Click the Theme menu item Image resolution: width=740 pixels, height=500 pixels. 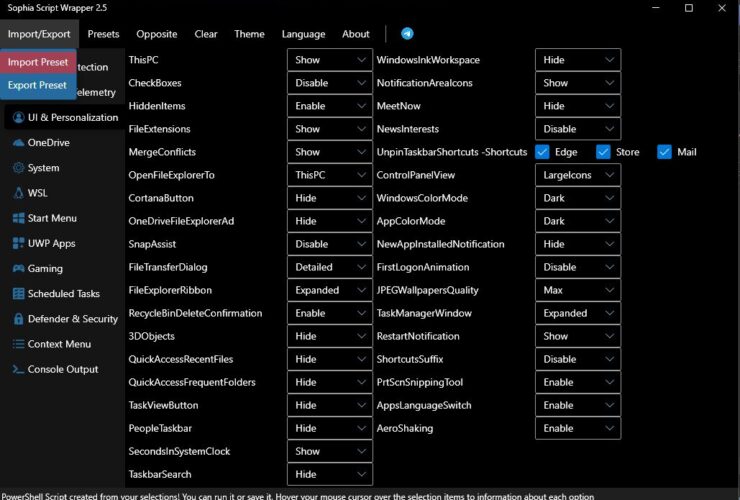point(249,34)
